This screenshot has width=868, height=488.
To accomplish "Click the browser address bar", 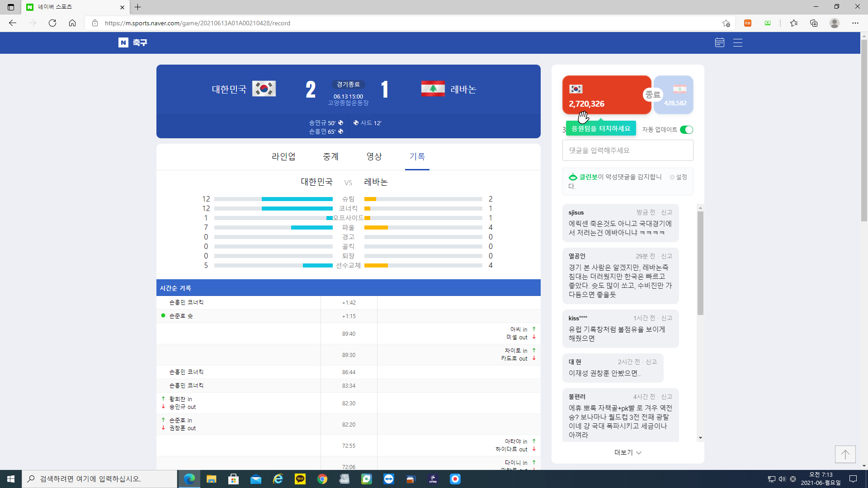I will tap(407, 23).
